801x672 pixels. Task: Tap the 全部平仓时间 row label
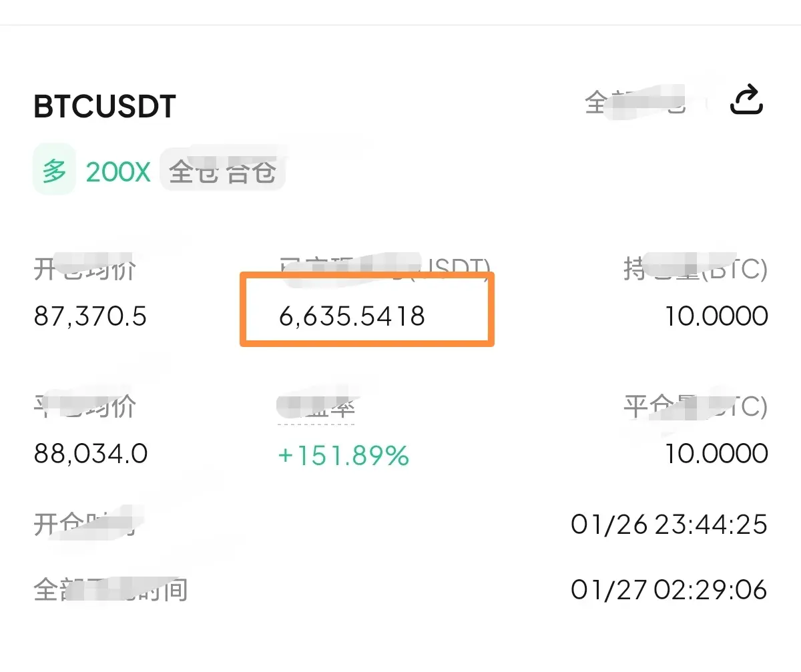[110, 590]
